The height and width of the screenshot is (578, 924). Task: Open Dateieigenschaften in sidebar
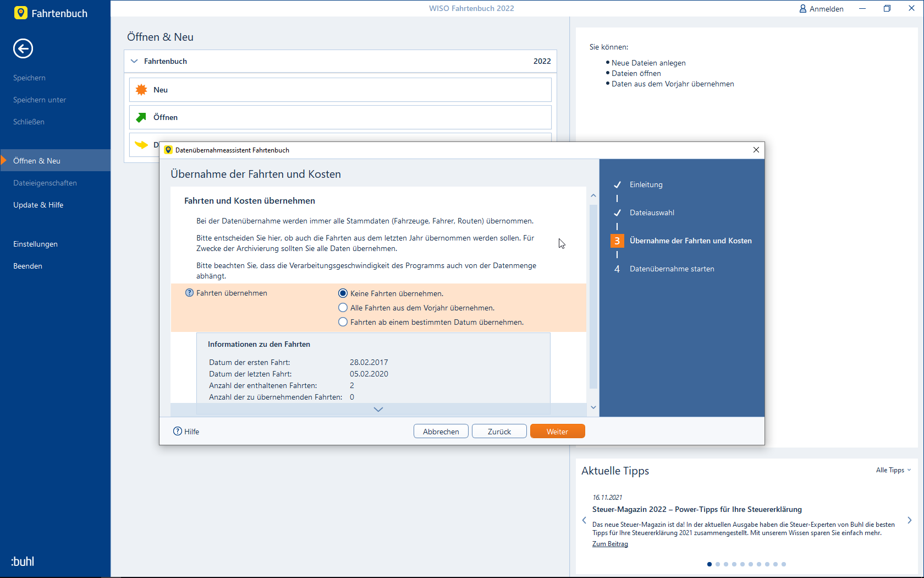tap(45, 183)
